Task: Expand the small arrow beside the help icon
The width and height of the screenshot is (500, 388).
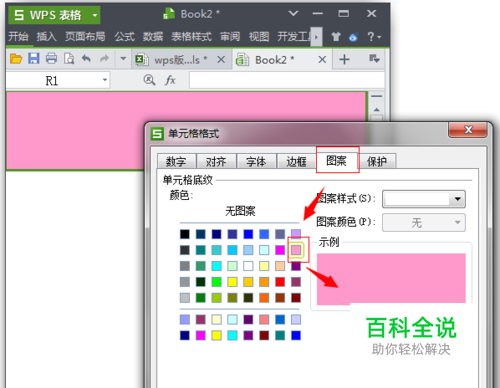Action: click(379, 37)
